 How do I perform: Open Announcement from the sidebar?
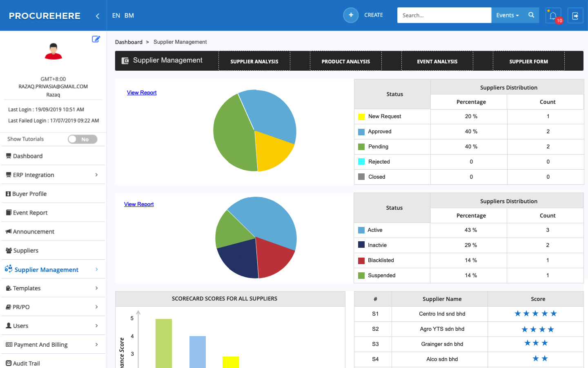33,231
